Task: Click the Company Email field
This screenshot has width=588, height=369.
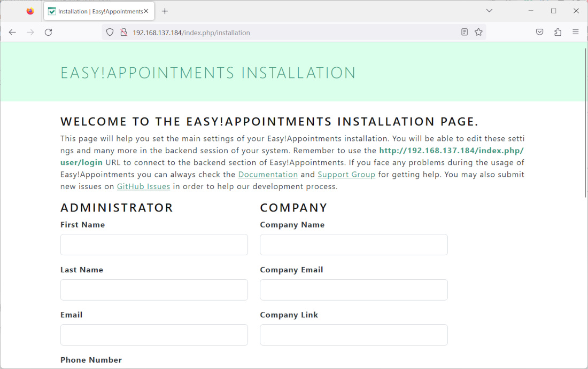Action: (x=353, y=290)
